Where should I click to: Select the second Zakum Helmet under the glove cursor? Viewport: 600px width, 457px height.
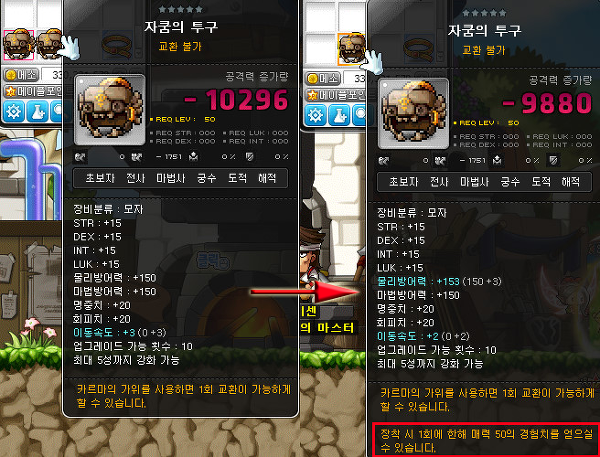[49, 44]
